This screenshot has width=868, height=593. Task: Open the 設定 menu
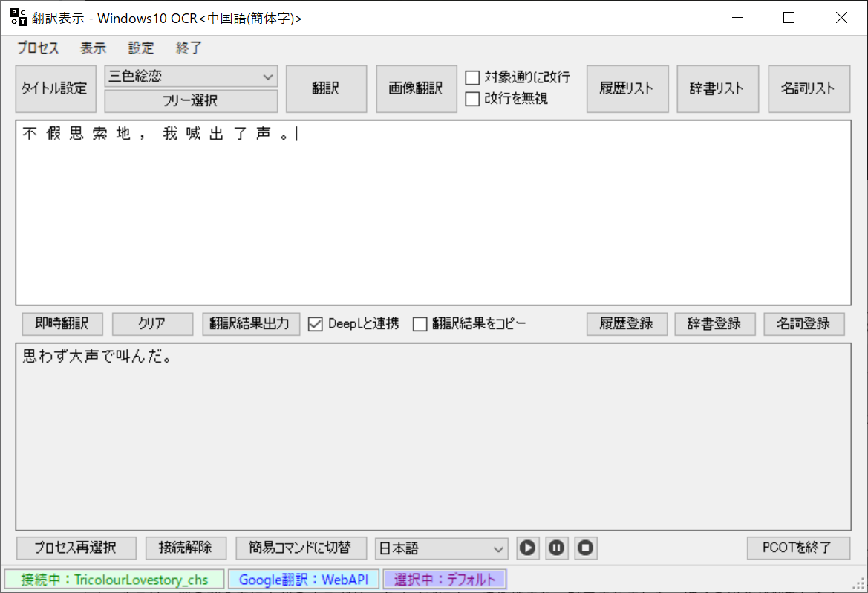pyautogui.click(x=141, y=48)
